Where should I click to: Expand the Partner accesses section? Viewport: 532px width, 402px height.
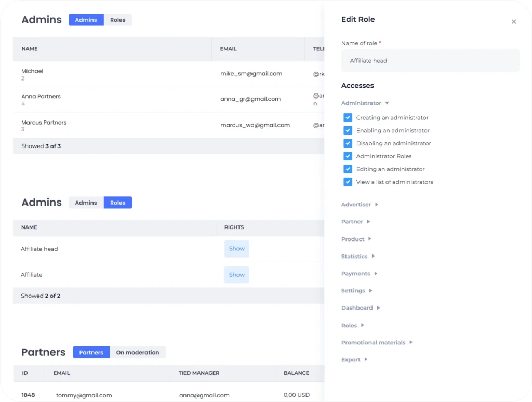(x=355, y=222)
